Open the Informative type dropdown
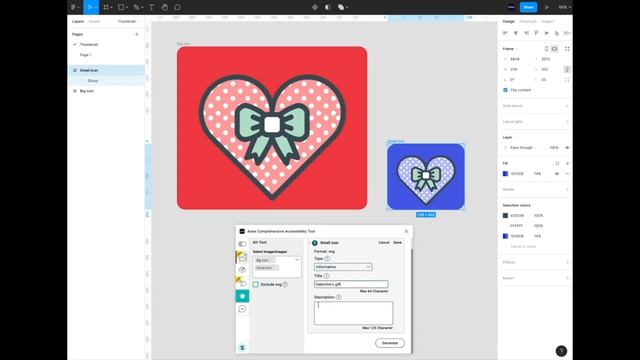Viewport: 640px width, 360px height. click(343, 267)
